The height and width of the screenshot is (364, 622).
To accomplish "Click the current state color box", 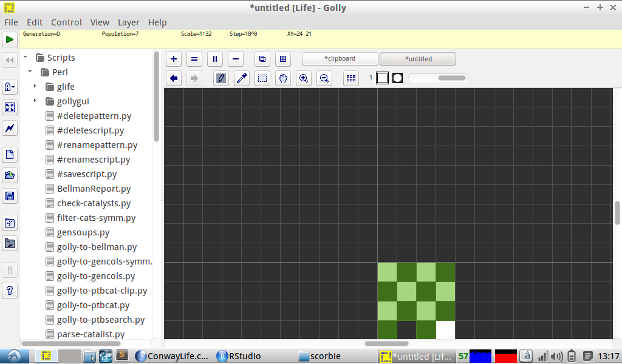I will pos(383,78).
